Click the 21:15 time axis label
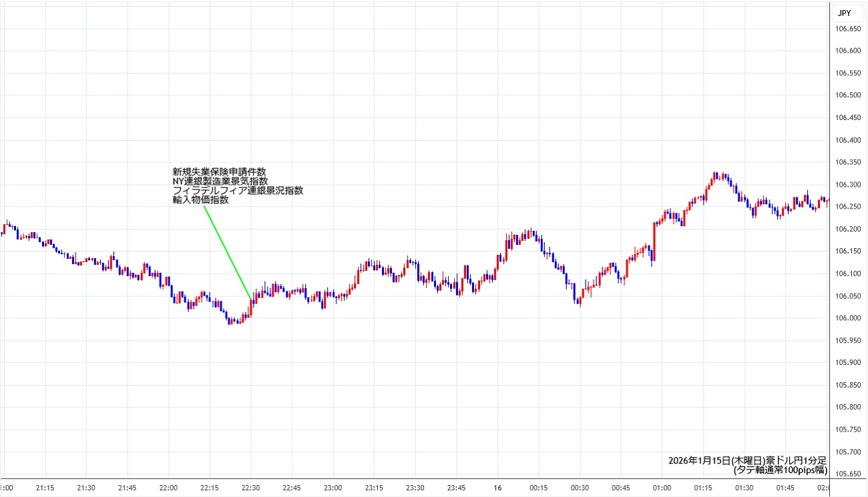Viewport: 868px width, 497px height. coord(45,488)
